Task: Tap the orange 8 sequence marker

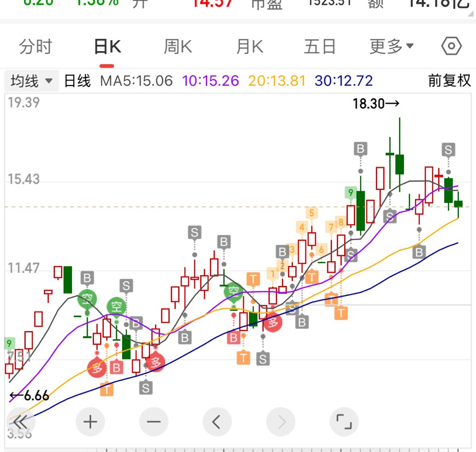Action: (x=340, y=222)
